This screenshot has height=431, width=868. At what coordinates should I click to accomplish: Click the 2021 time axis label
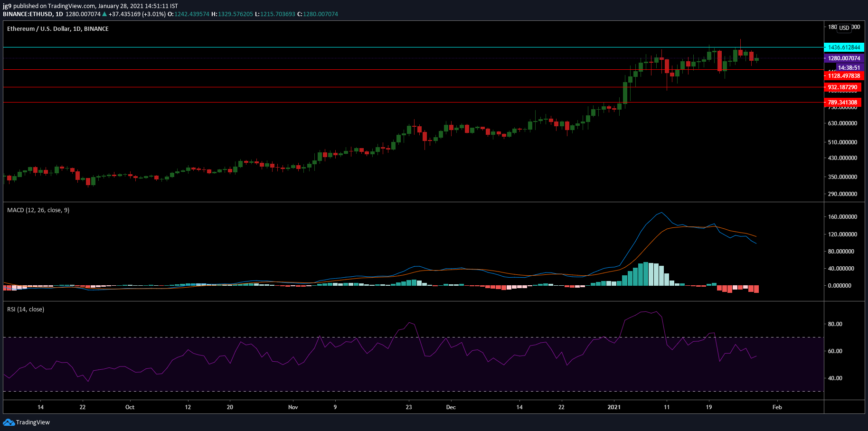point(614,407)
